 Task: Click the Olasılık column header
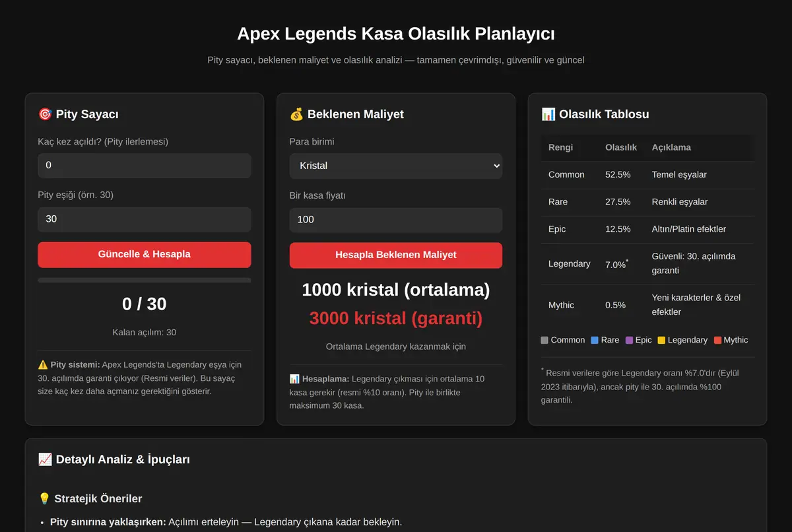[x=621, y=147]
